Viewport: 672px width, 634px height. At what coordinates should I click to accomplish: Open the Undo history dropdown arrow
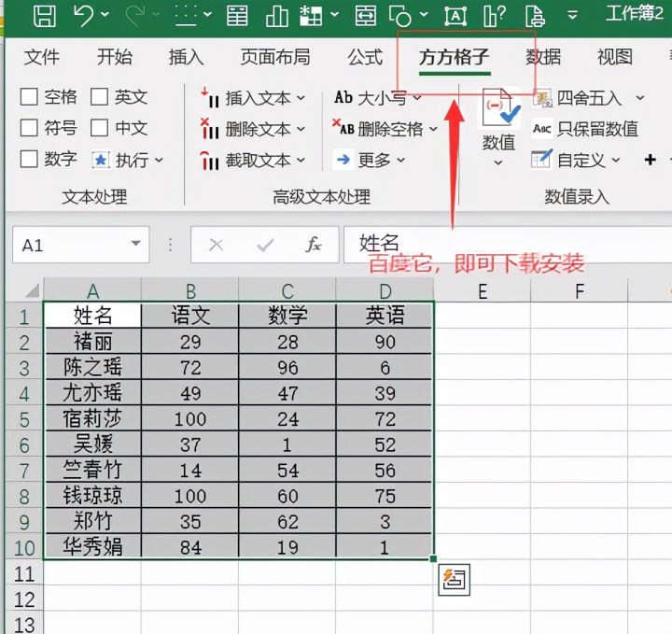(x=105, y=15)
